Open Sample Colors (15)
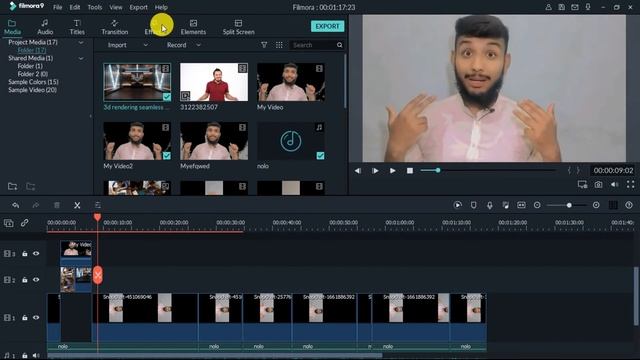 point(33,82)
